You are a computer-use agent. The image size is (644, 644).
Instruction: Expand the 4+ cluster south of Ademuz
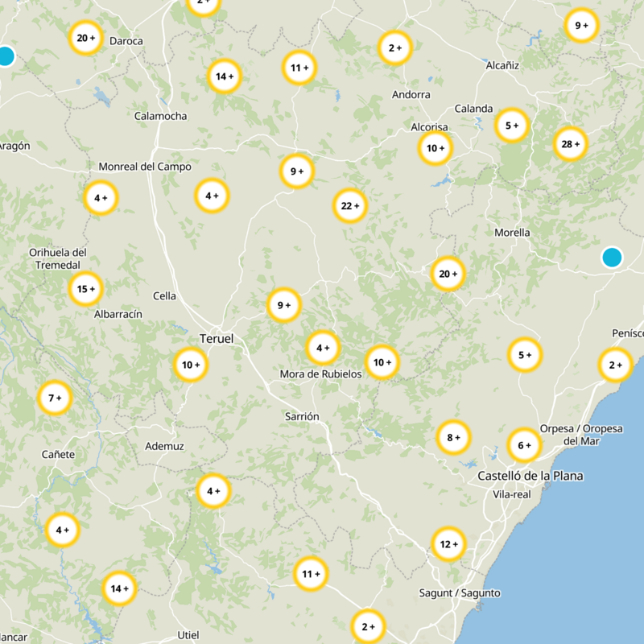[x=213, y=491]
